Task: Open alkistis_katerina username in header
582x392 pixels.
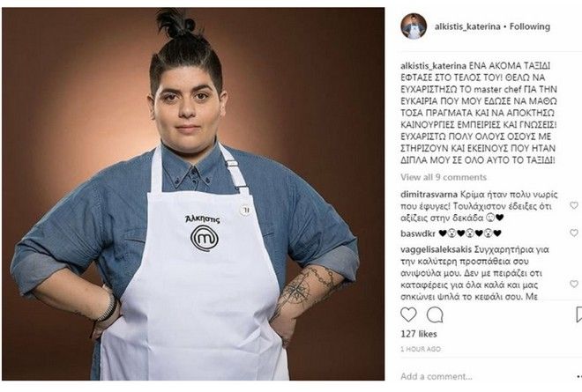Action: click(467, 26)
